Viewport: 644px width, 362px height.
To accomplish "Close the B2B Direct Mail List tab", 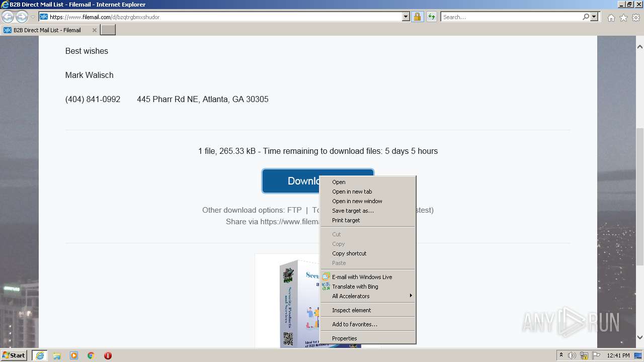I will [94, 30].
